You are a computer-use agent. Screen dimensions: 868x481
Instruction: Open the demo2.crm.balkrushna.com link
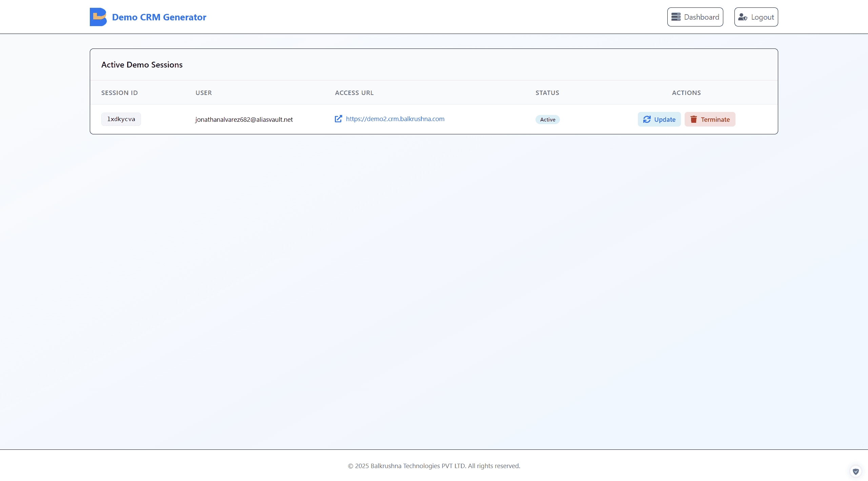(395, 119)
